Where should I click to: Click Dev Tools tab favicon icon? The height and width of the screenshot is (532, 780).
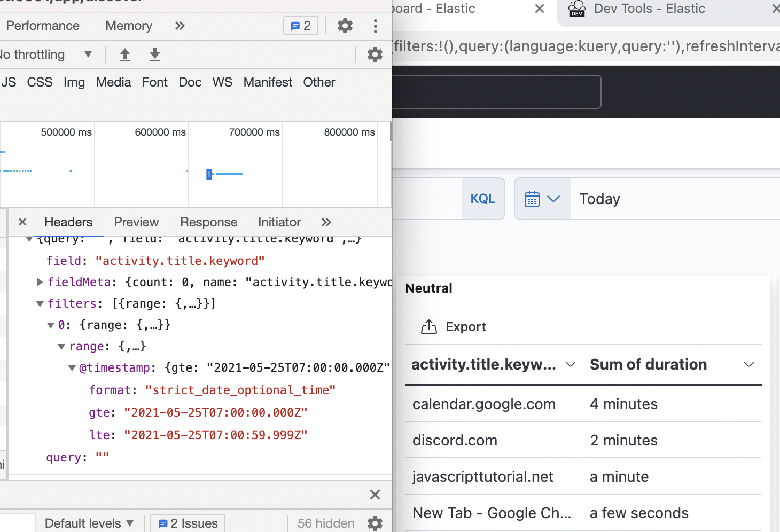pyautogui.click(x=577, y=9)
